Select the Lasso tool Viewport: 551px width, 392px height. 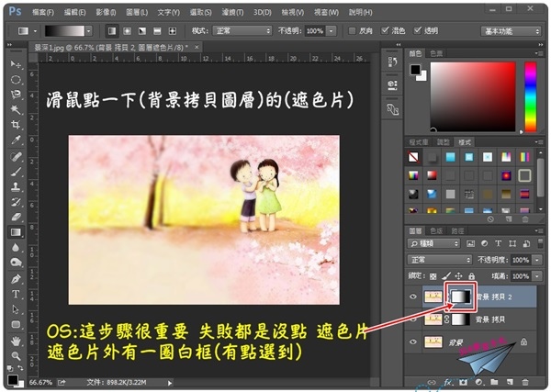tap(16, 95)
